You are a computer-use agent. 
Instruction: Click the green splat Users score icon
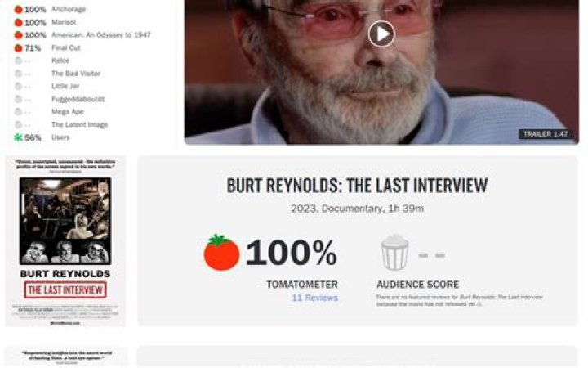click(x=18, y=137)
